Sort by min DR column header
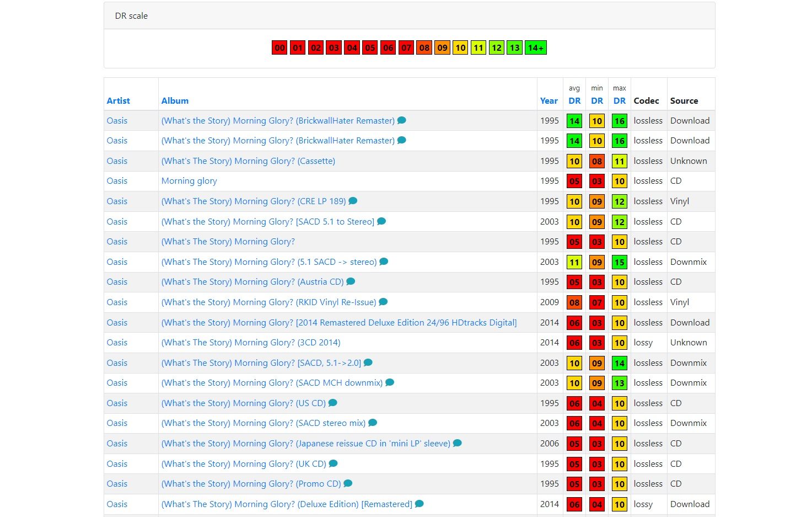Screen dimensions: 812x517 point(597,100)
